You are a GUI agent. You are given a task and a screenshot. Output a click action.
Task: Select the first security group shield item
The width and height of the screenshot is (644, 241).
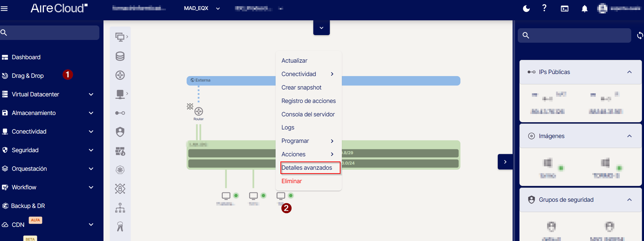click(x=552, y=227)
